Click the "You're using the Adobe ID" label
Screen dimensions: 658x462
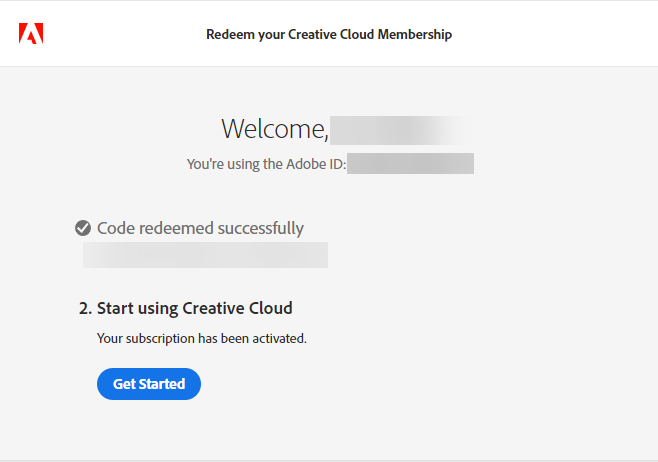pos(266,164)
